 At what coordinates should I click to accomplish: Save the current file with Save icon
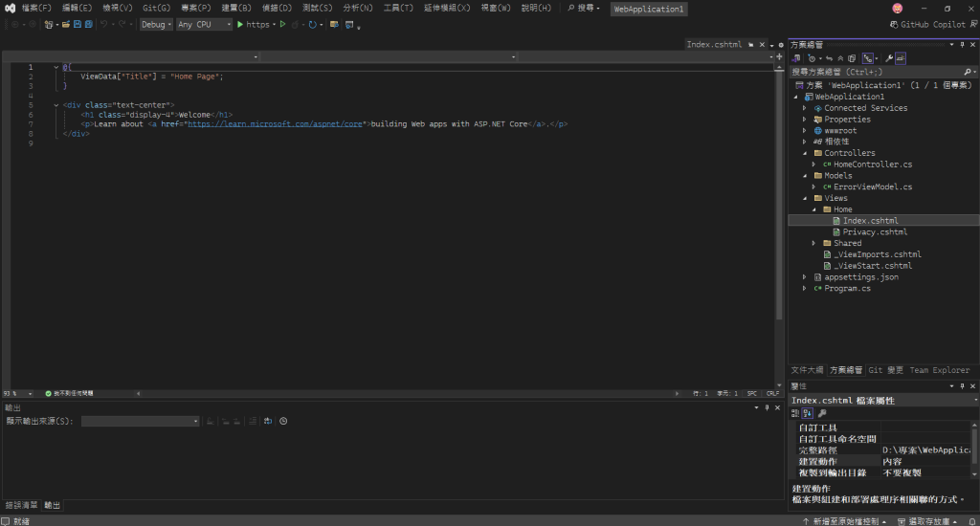(78, 24)
